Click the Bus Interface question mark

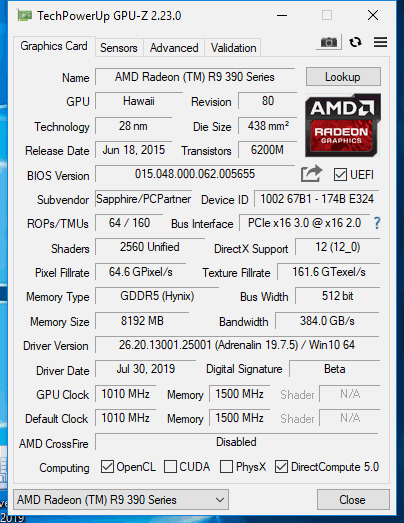377,223
